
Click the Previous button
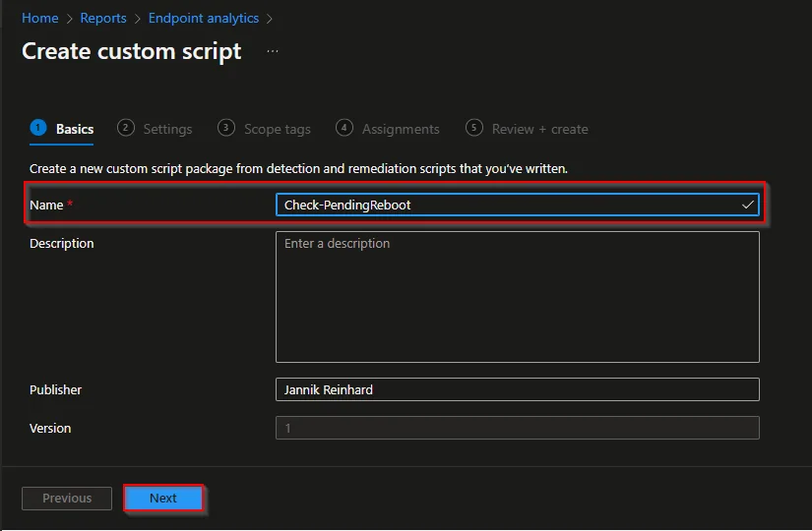67,498
